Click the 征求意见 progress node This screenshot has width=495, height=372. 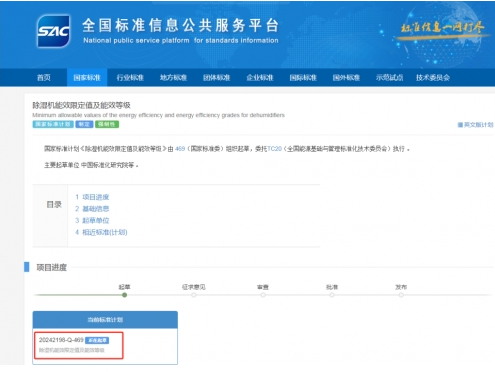coord(194,295)
